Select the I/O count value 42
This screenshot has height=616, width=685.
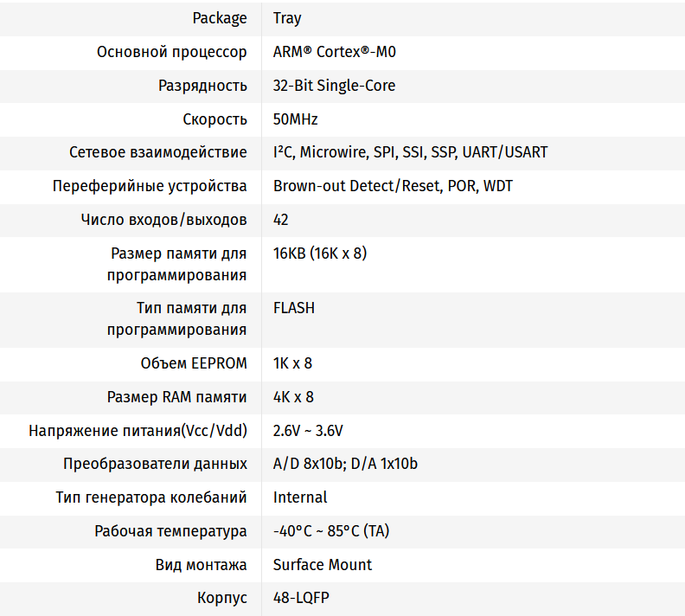(x=281, y=220)
